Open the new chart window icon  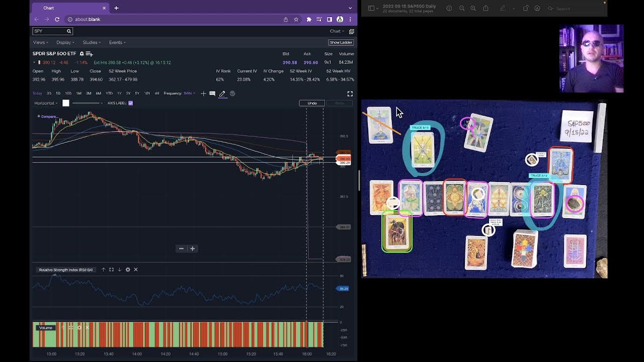(351, 31)
